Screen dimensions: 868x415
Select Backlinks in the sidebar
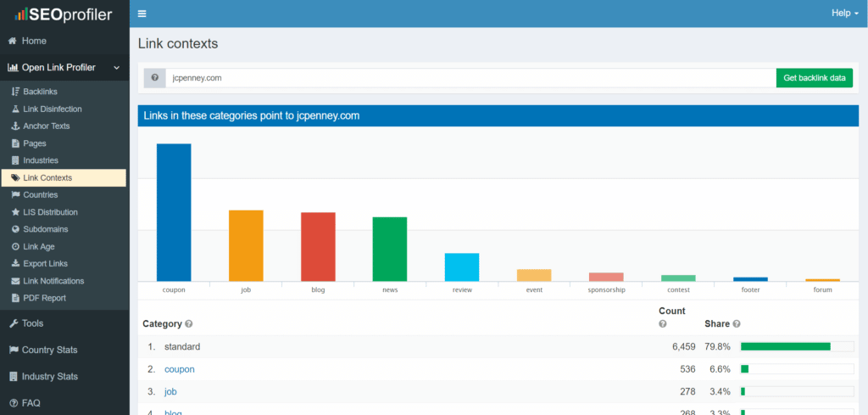pyautogui.click(x=40, y=92)
